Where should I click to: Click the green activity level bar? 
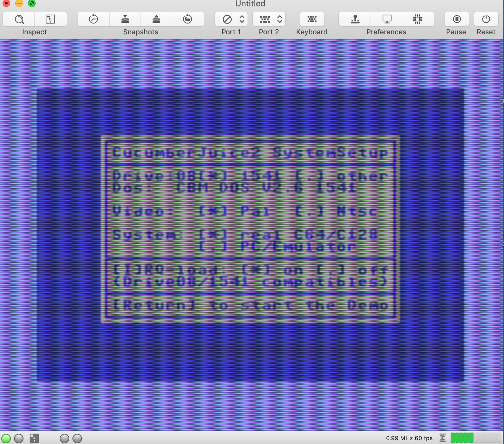click(x=476, y=438)
